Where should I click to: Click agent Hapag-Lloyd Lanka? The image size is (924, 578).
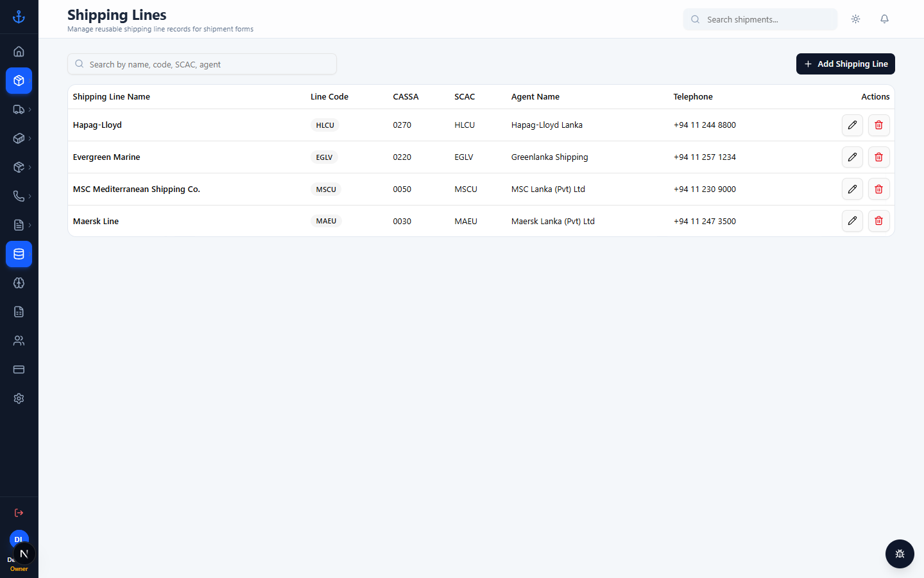[547, 125]
